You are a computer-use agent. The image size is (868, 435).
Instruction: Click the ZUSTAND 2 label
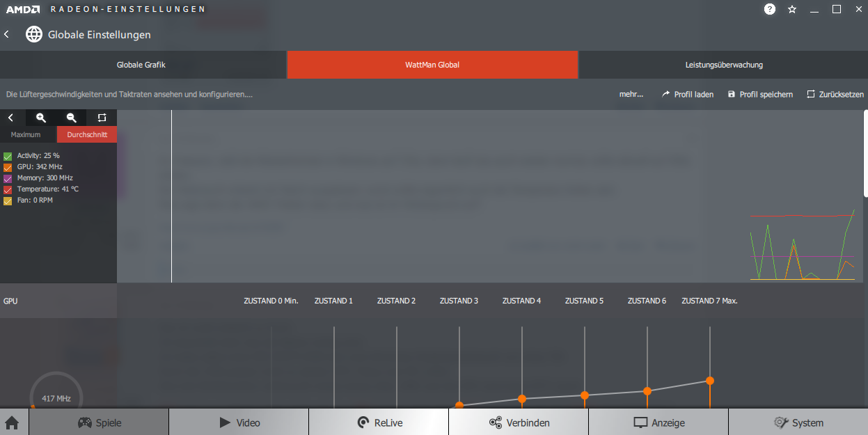[x=396, y=301]
